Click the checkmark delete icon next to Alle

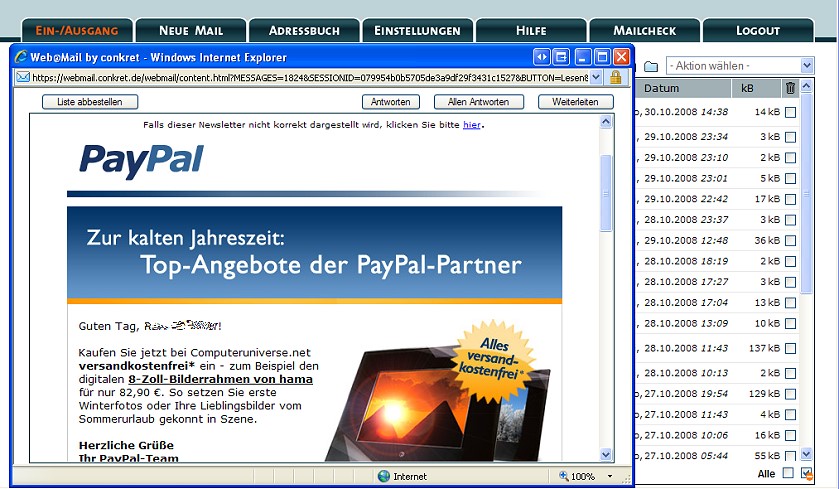pyautogui.click(x=806, y=473)
